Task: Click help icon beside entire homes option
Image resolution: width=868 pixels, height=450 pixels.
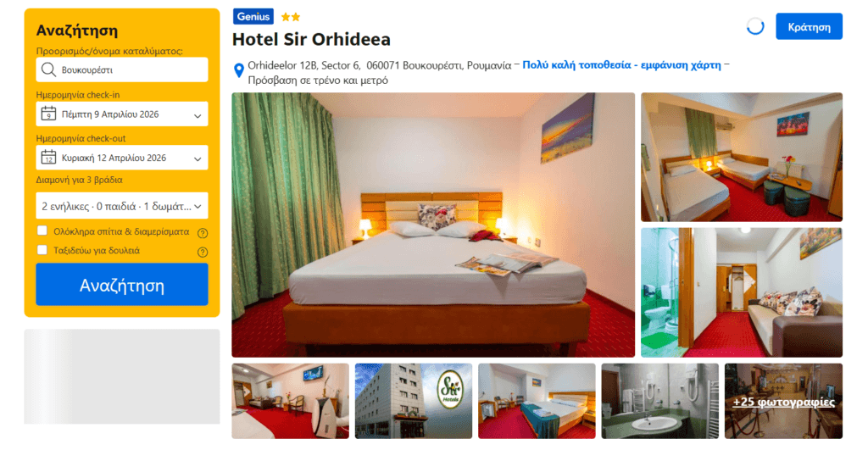Action: click(x=203, y=233)
